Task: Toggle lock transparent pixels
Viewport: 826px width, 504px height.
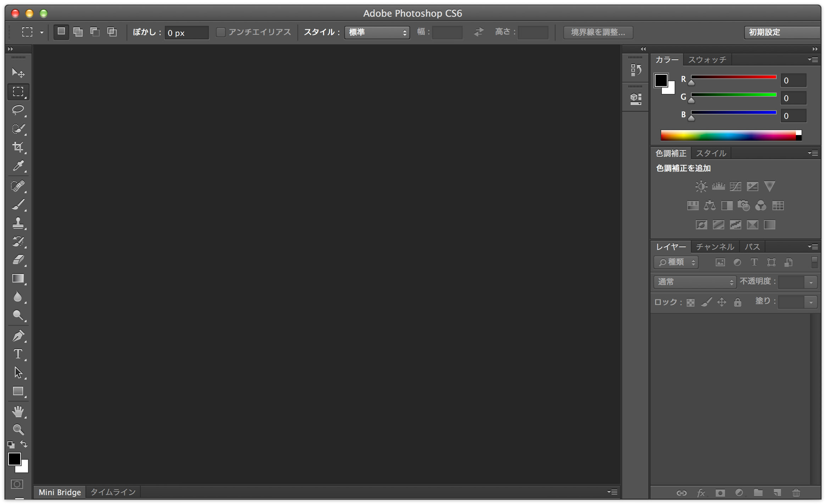Action: coord(690,302)
